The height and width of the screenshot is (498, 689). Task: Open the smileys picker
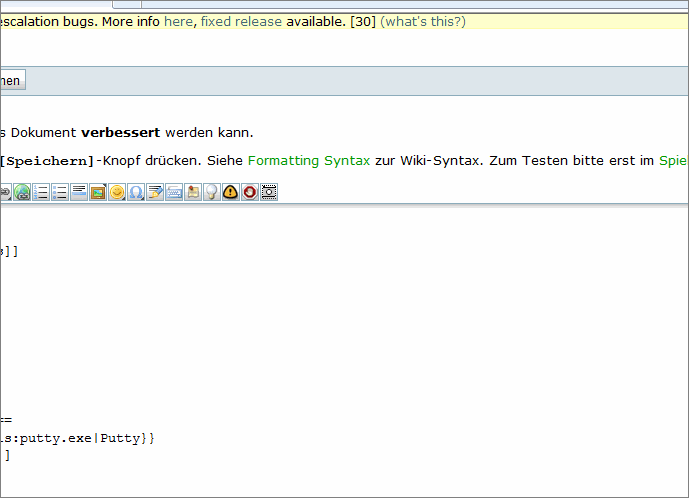click(x=117, y=192)
